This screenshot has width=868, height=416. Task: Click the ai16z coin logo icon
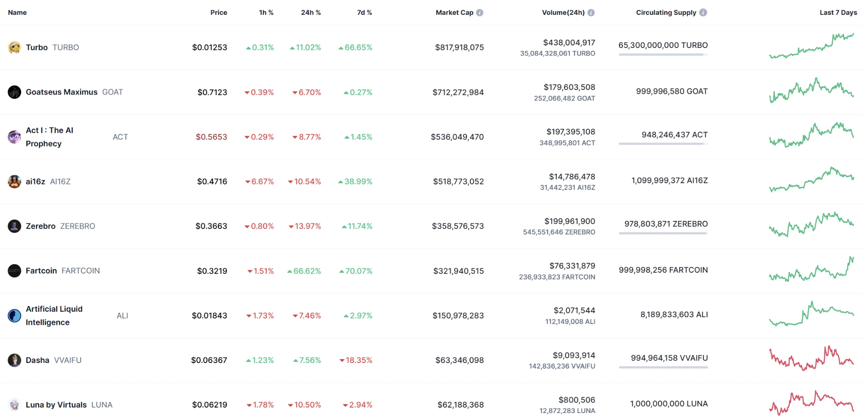pos(14,181)
